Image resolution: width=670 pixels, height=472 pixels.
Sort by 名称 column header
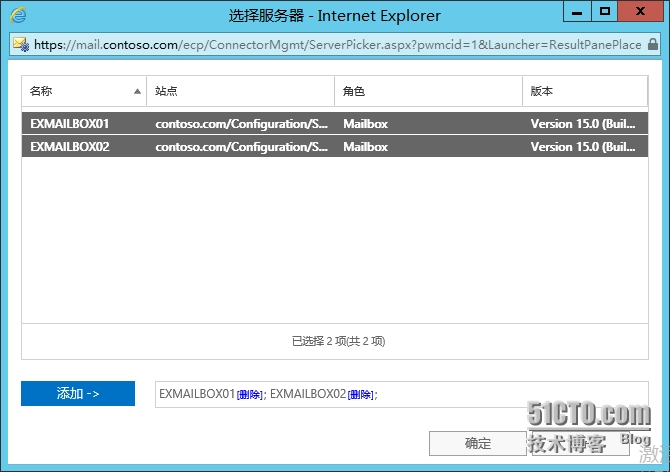point(80,91)
